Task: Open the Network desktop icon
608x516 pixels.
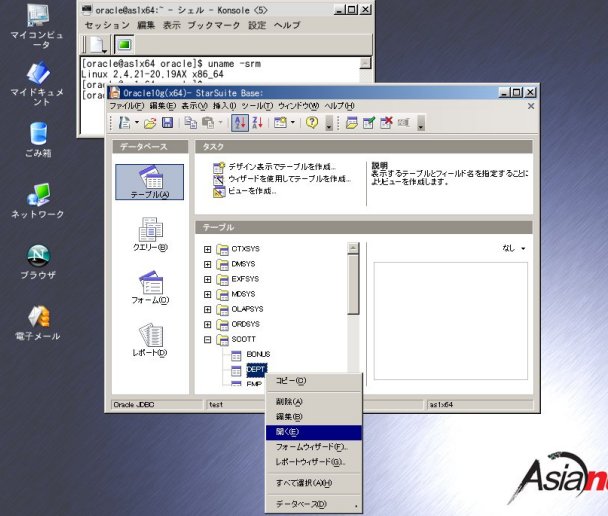Action: [38, 201]
